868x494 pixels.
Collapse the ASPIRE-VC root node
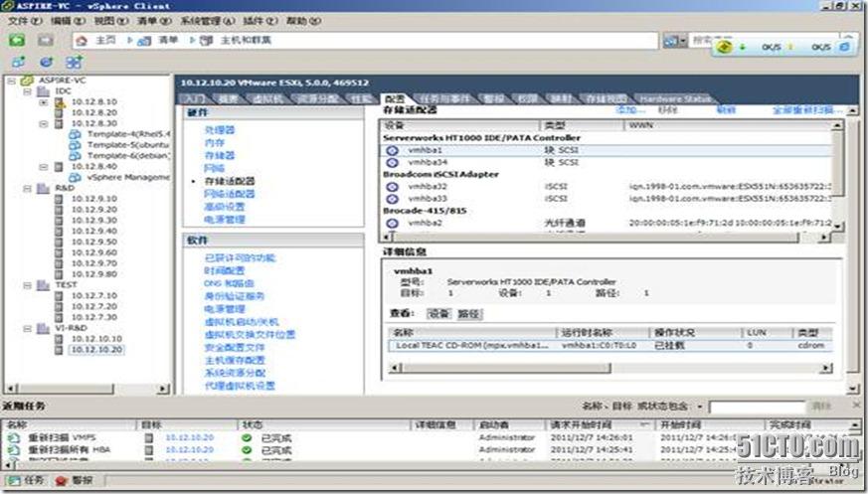pos(11,81)
